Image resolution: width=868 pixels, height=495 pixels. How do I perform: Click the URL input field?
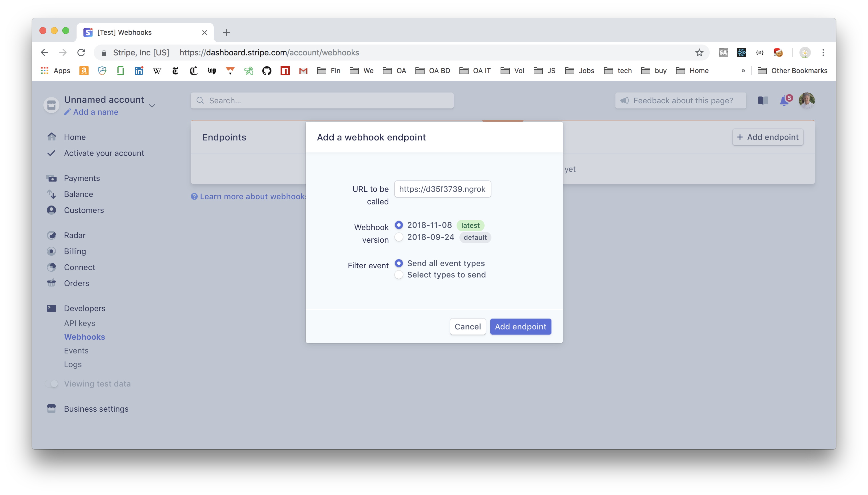tap(443, 189)
